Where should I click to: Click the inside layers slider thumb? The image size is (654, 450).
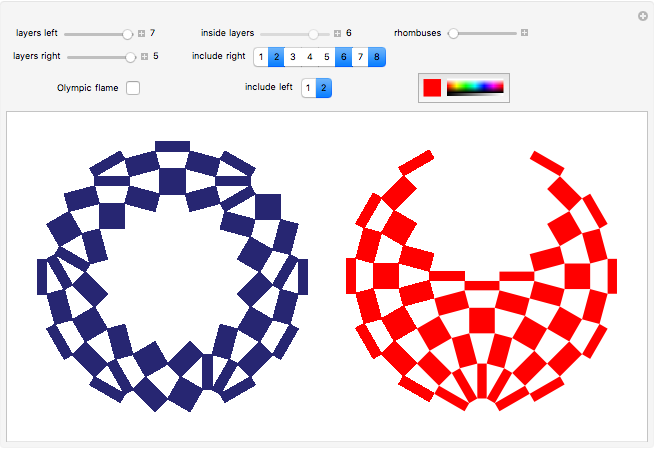[x=313, y=34]
